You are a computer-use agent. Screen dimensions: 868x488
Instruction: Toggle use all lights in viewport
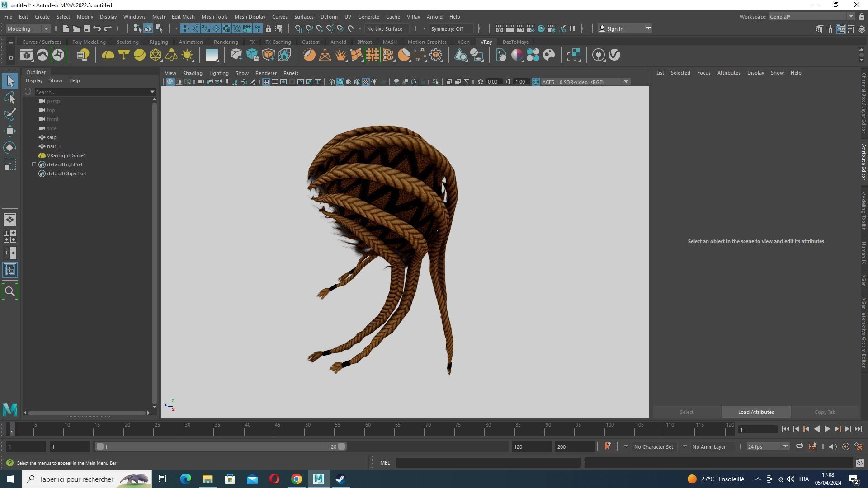pyautogui.click(x=374, y=82)
